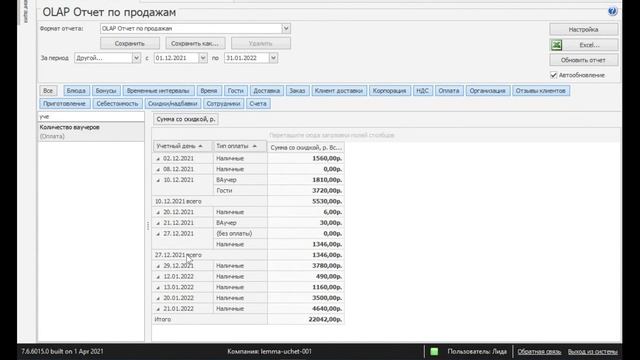Image resolution: width=640 pixels, height=360 pixels.
Task: Click the Выход из системы link
Action: [x=593, y=351]
